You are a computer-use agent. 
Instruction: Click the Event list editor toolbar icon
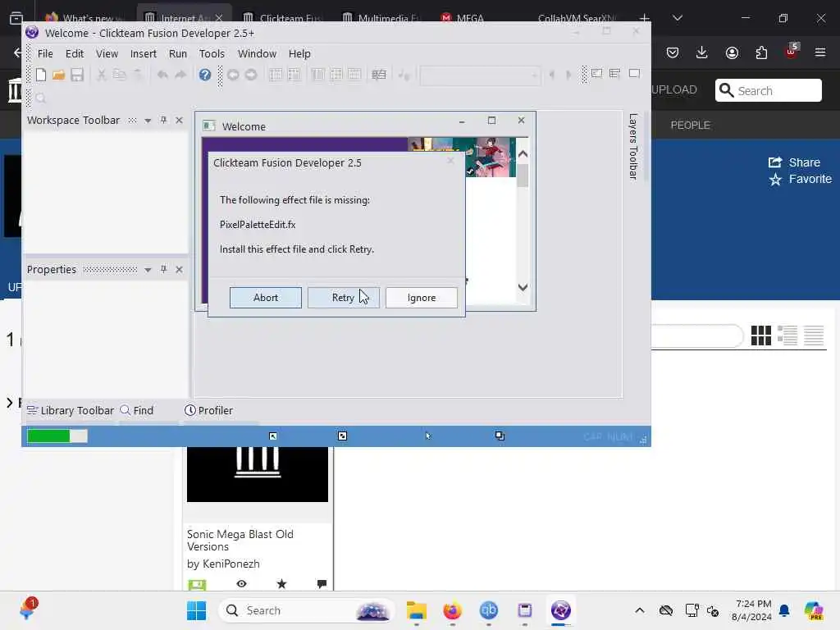(336, 75)
